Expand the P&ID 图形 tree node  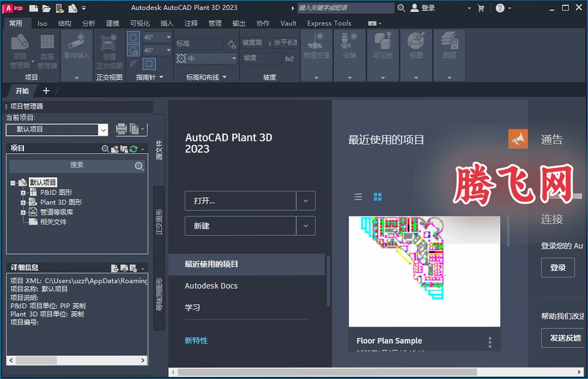pos(23,193)
